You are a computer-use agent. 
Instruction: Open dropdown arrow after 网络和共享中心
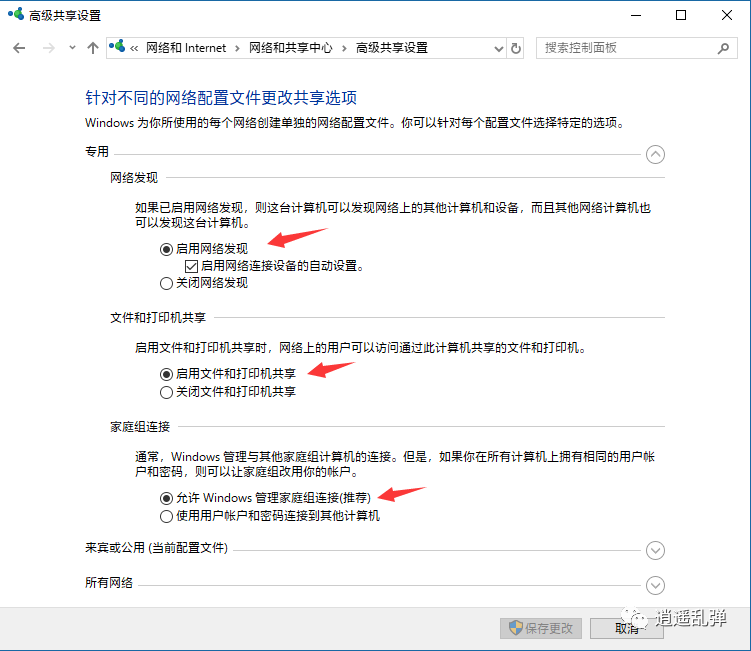tap(344, 48)
